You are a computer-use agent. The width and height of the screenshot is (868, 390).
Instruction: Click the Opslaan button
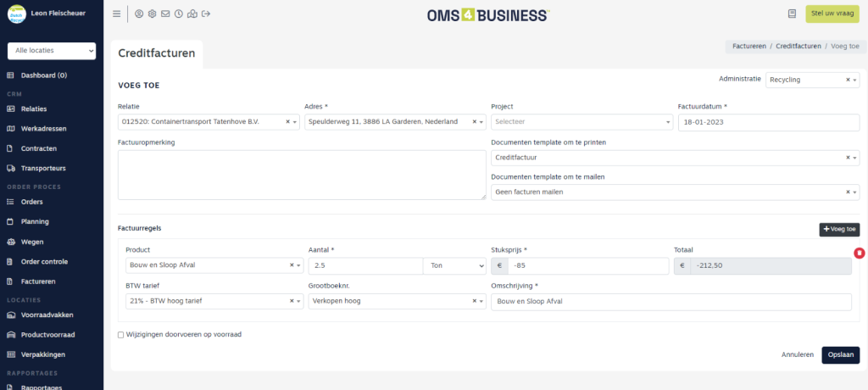coord(840,355)
